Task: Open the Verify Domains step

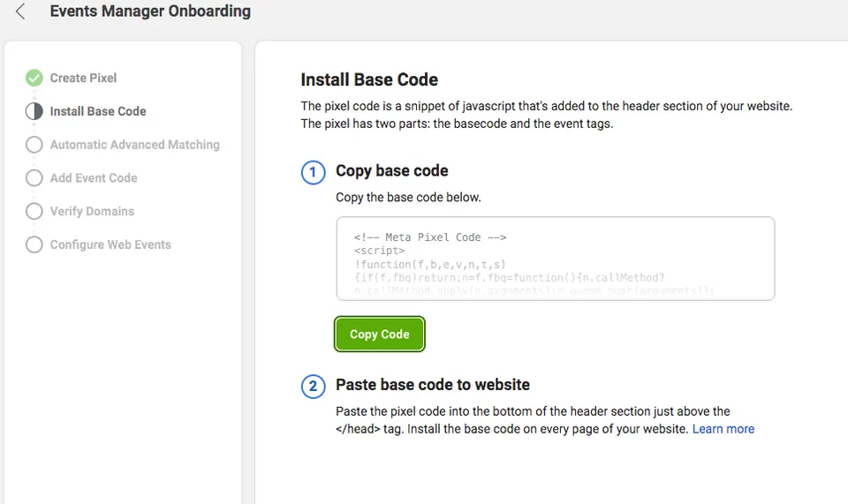Action: tap(92, 211)
